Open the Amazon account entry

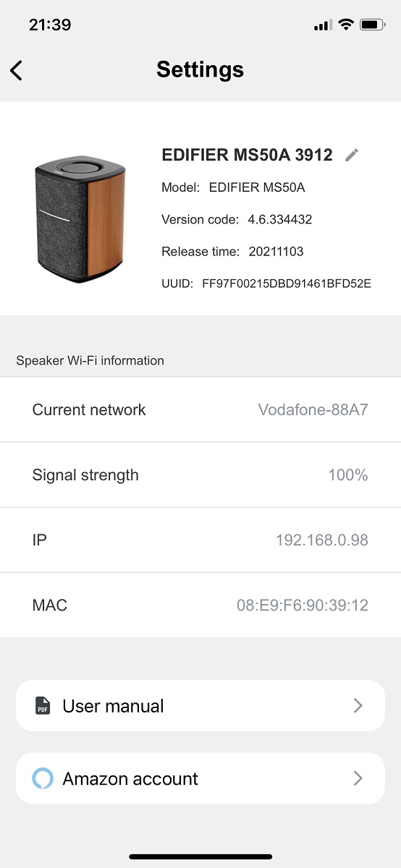pyautogui.click(x=200, y=778)
